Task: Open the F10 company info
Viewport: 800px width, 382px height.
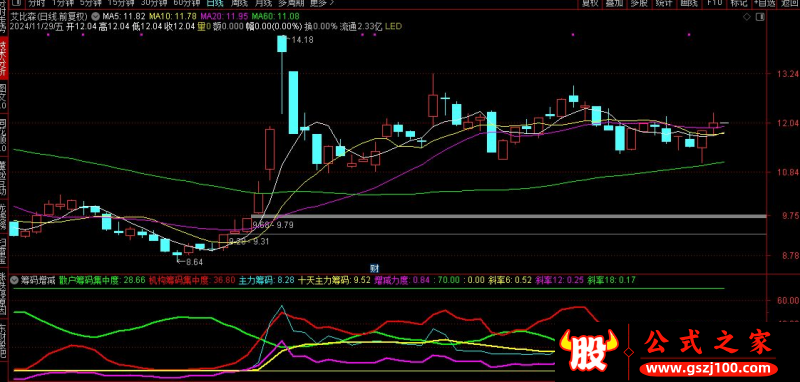Action: click(x=714, y=3)
